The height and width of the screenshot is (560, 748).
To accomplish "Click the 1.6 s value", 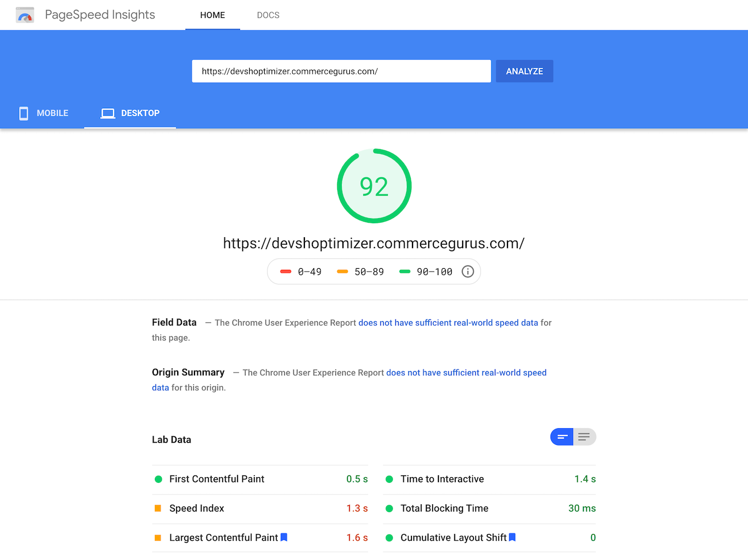I will tap(357, 538).
